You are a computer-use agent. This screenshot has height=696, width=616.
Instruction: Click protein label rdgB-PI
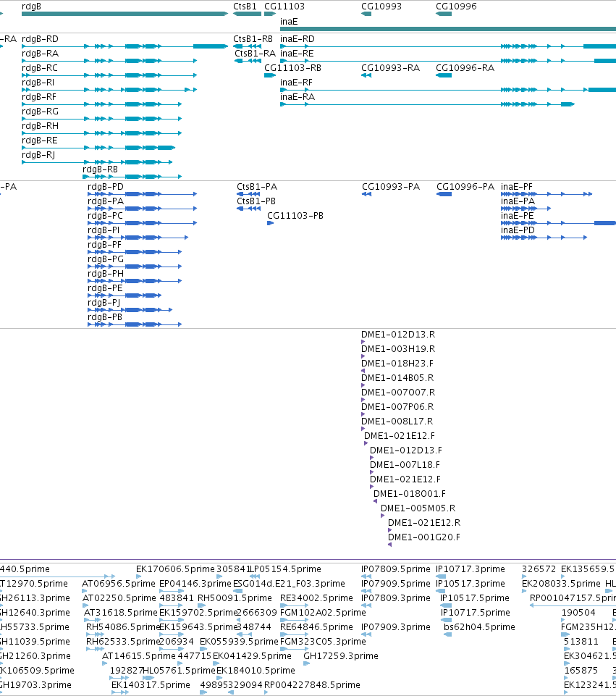[x=104, y=230]
